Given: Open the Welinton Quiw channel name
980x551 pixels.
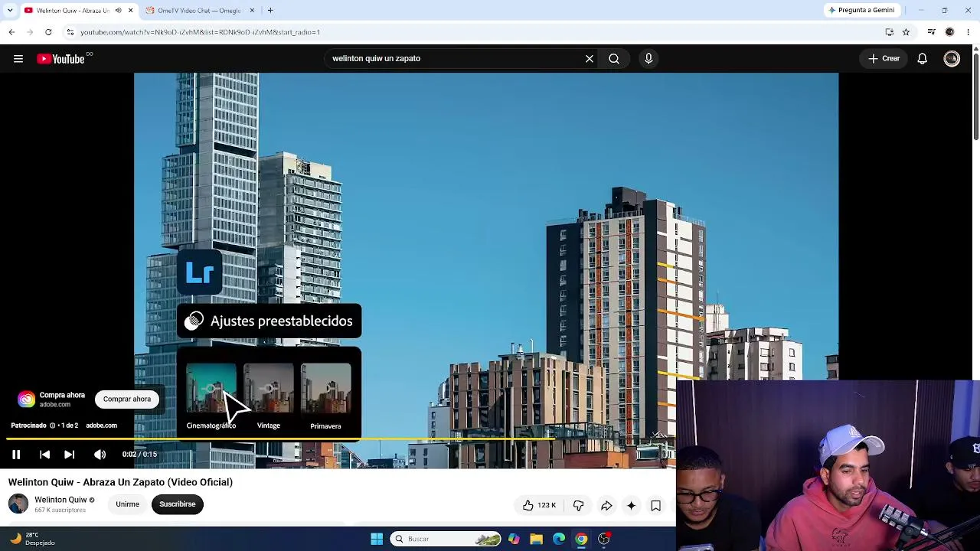Looking at the screenshot, I should pos(60,500).
